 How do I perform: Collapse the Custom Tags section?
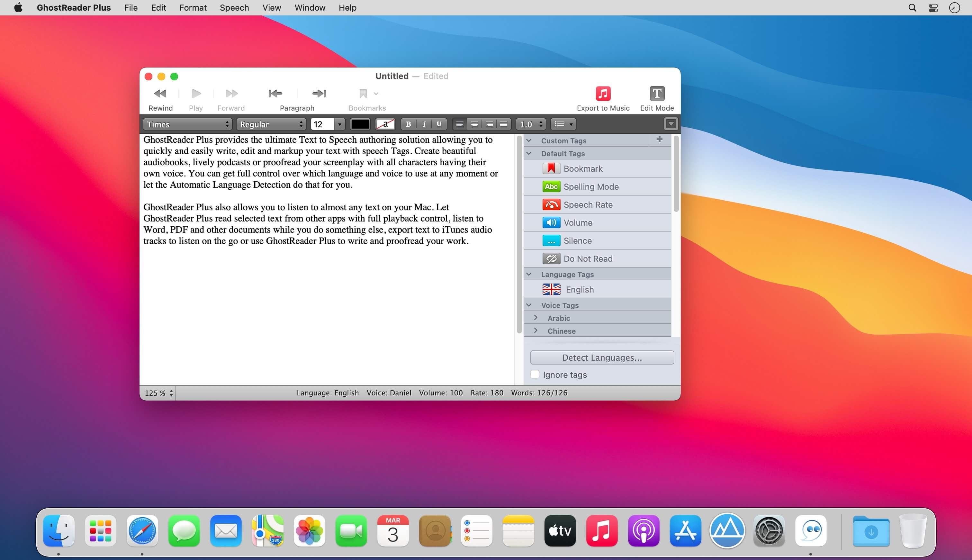click(x=529, y=140)
